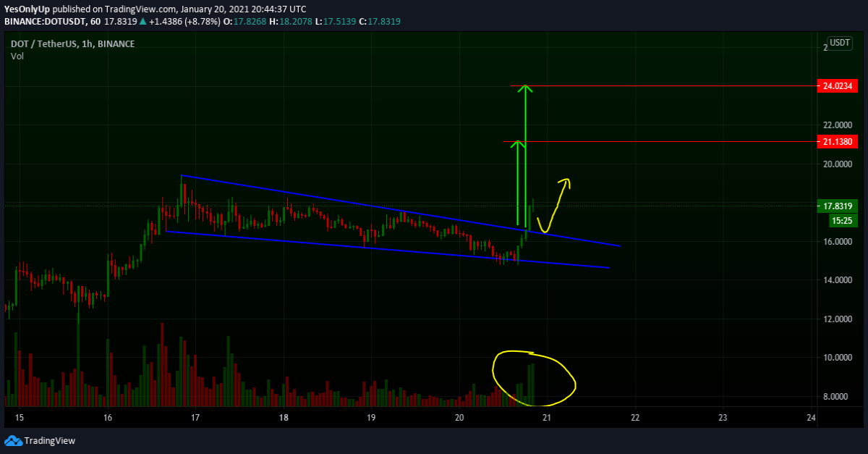Select the 21.1380 red price label
Screen dimensions: 868x454
point(837,142)
